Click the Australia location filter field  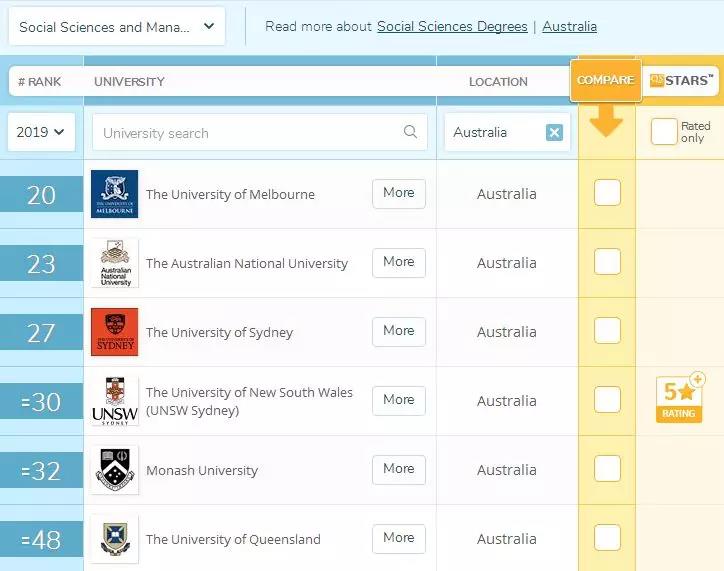[507, 132]
